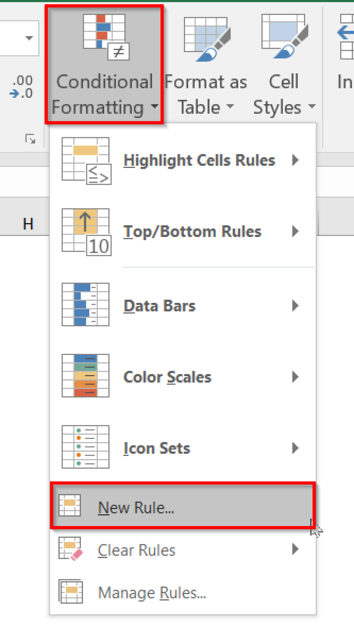Viewport: 354px width, 644px height.
Task: Expand the Highlight Cells Rules submenu
Action: pyautogui.click(x=295, y=160)
